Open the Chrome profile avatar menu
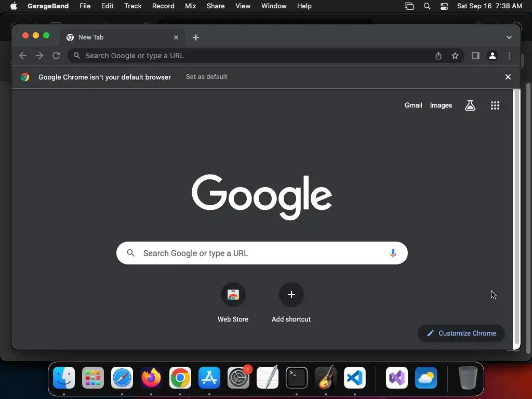532x399 pixels. tap(493, 56)
